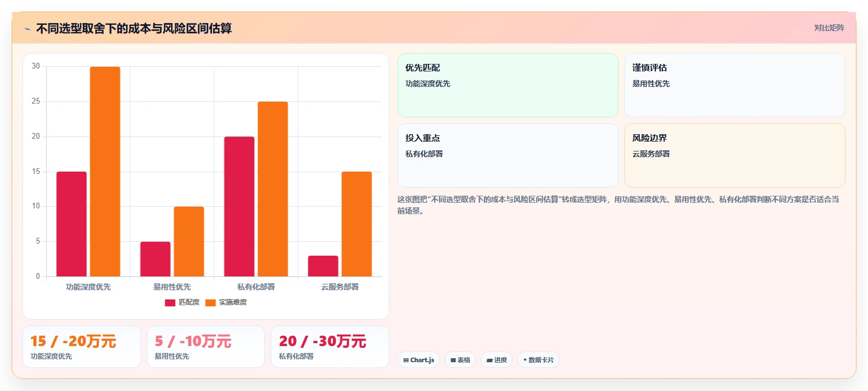This screenshot has width=868, height=391.
Task: Click the header icon beside the title
Action: [x=28, y=29]
